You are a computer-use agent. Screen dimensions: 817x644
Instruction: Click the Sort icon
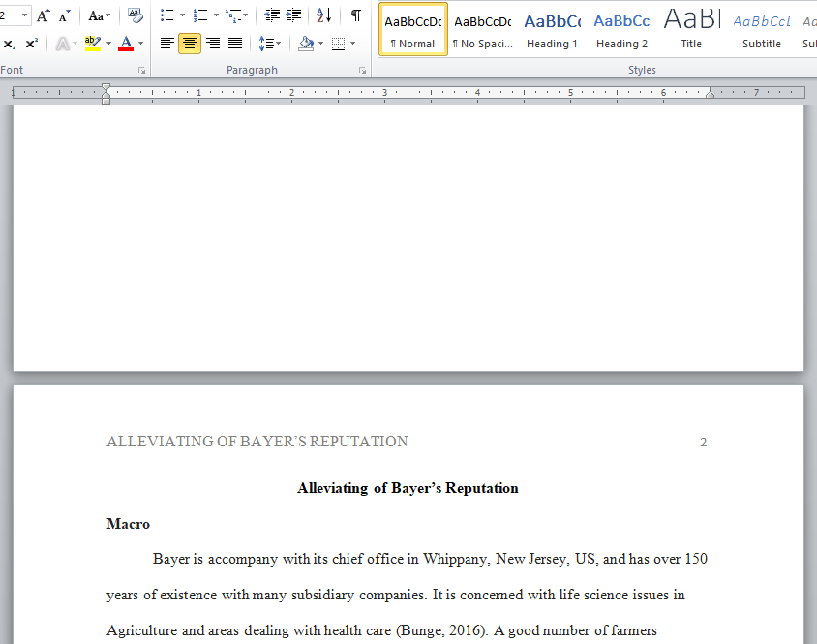[323, 15]
